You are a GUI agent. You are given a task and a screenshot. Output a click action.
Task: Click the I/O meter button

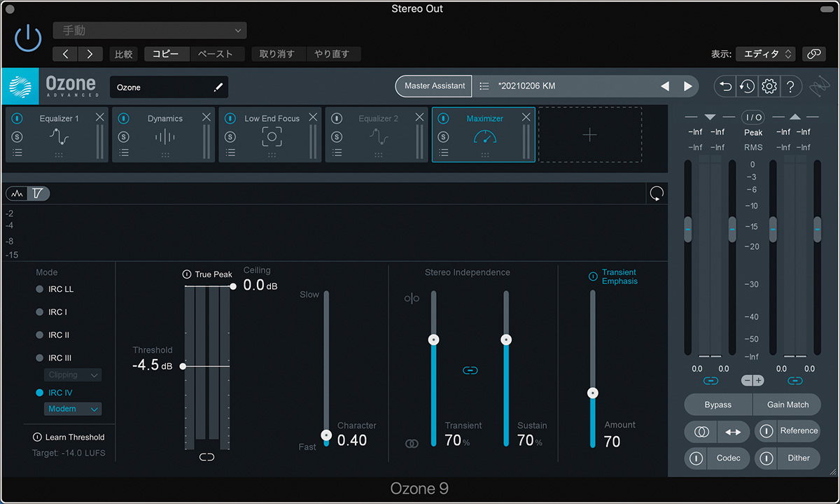753,117
